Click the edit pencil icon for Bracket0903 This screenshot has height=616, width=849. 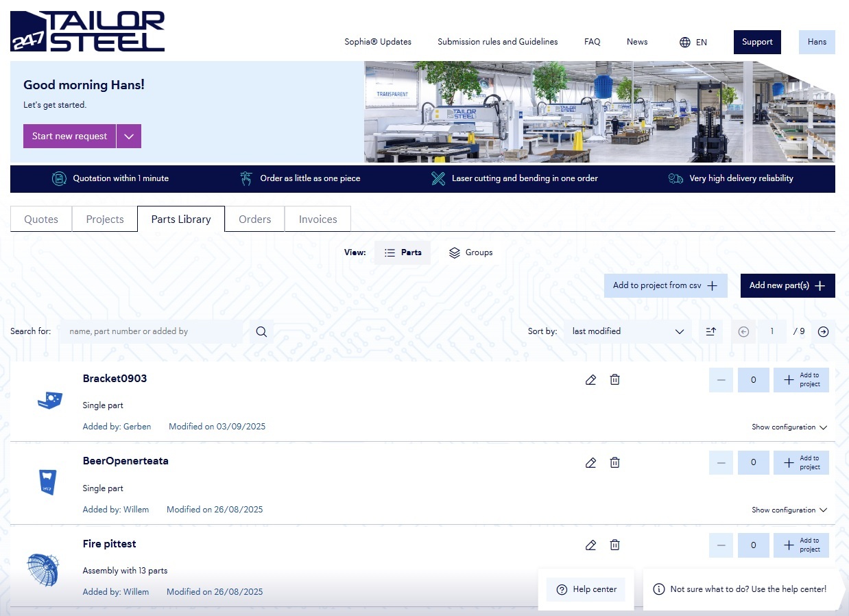click(x=590, y=379)
